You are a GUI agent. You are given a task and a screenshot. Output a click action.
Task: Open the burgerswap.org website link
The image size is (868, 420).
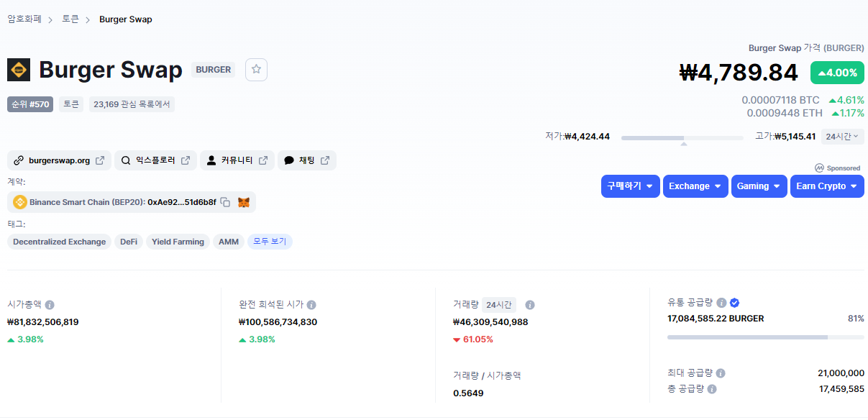click(x=59, y=160)
